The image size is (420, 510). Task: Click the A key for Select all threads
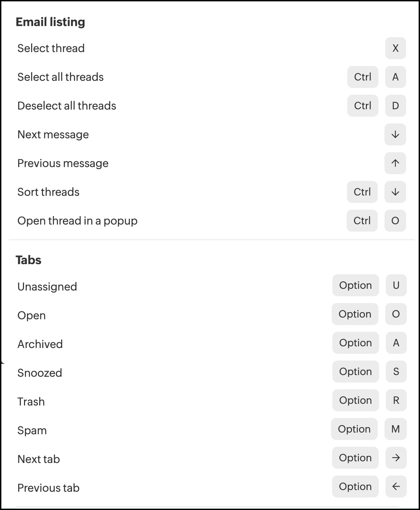pos(395,77)
